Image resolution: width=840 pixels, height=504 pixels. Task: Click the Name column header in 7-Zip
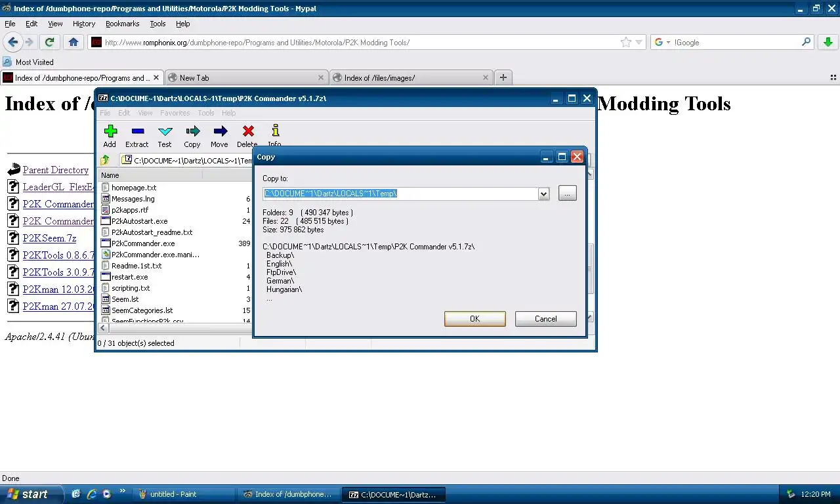pyautogui.click(x=150, y=175)
